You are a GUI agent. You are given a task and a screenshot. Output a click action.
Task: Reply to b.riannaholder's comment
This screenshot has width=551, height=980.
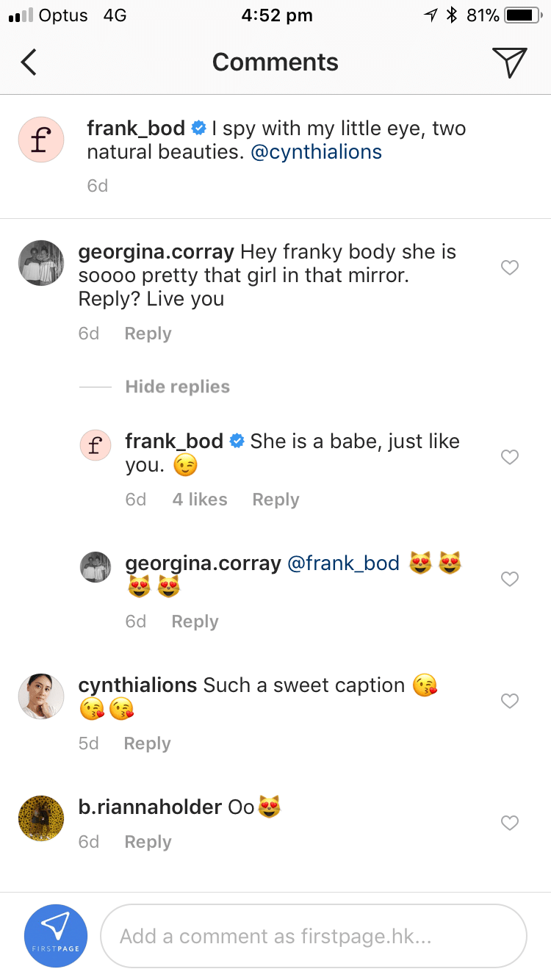coord(148,842)
